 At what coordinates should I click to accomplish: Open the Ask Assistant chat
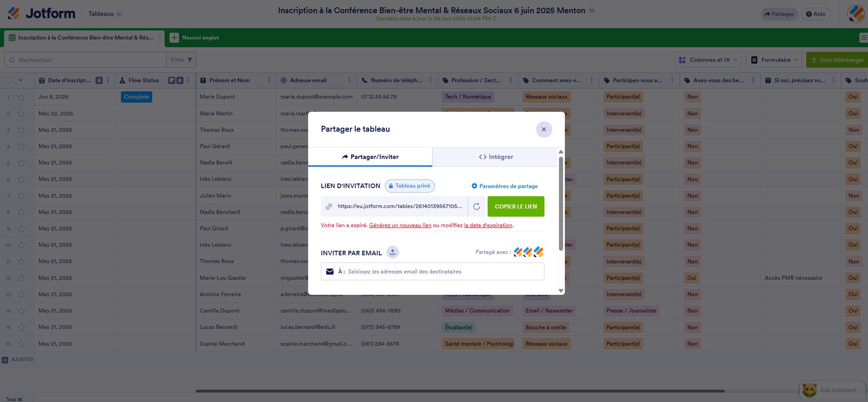833,390
